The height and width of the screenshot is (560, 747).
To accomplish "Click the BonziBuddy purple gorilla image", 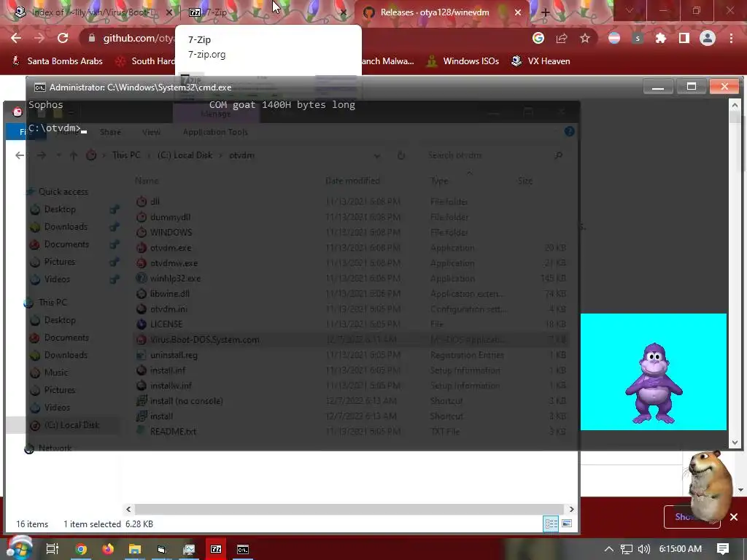I will 654,383.
